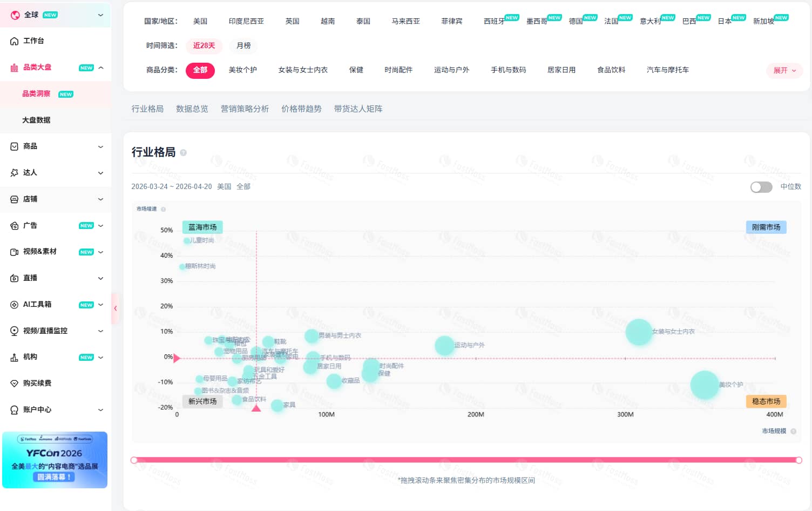This screenshot has height=511, width=812.
Task: Select the 商品 section in sidebar
Action: [x=30, y=146]
